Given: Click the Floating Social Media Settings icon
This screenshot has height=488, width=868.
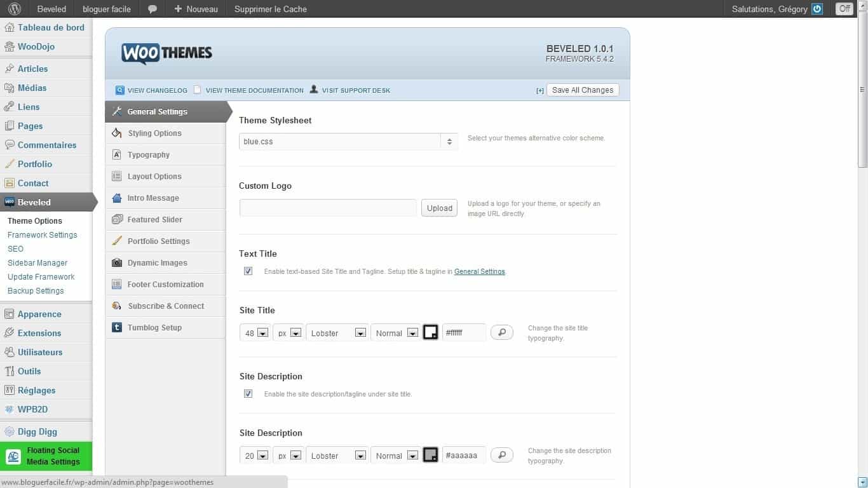Looking at the screenshot, I should tap(13, 456).
